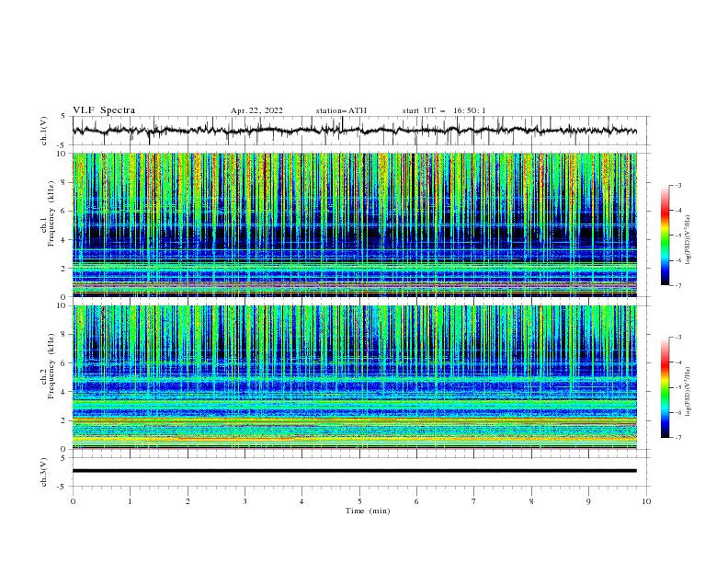This screenshot has width=728, height=563.
Task: Click the time axis tick label "7"
Action: pyautogui.click(x=474, y=501)
